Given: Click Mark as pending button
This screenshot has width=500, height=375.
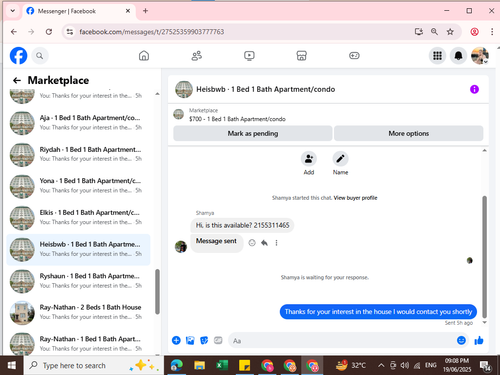Looking at the screenshot, I should click(253, 133).
